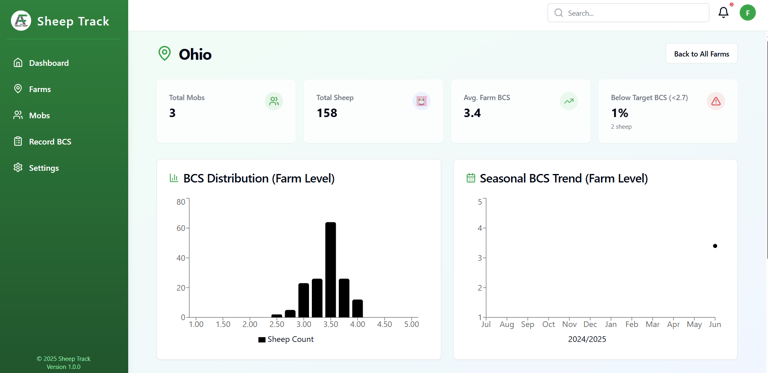Click the Total Mobs value 3
The width and height of the screenshot is (768, 373).
[172, 113]
